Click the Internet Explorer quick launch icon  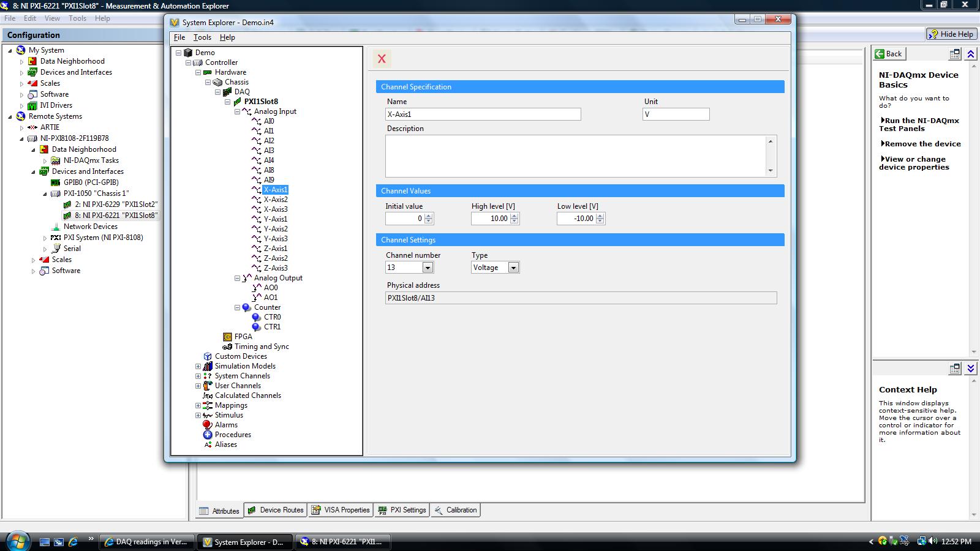click(73, 542)
